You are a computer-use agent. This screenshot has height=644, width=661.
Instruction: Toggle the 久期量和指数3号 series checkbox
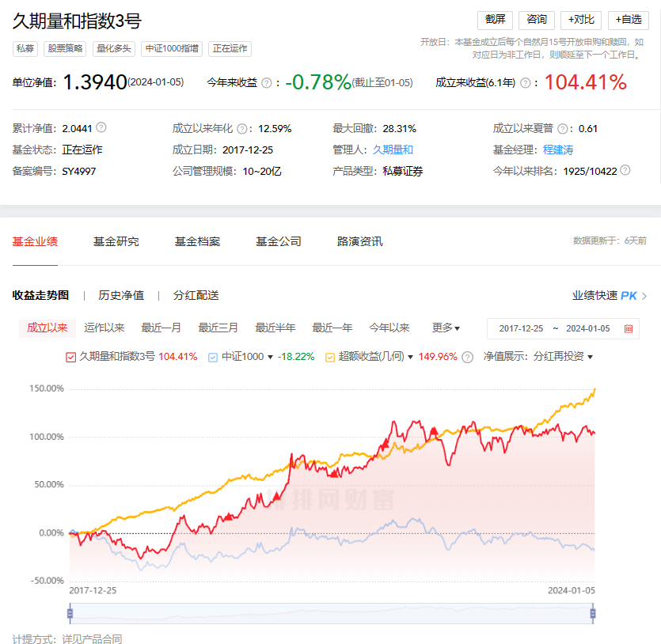70,357
